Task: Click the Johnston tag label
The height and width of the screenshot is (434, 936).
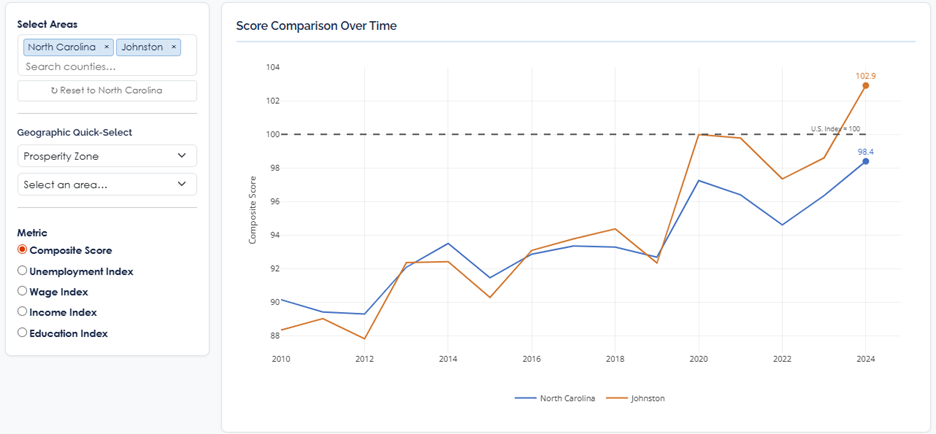Action: (x=142, y=47)
